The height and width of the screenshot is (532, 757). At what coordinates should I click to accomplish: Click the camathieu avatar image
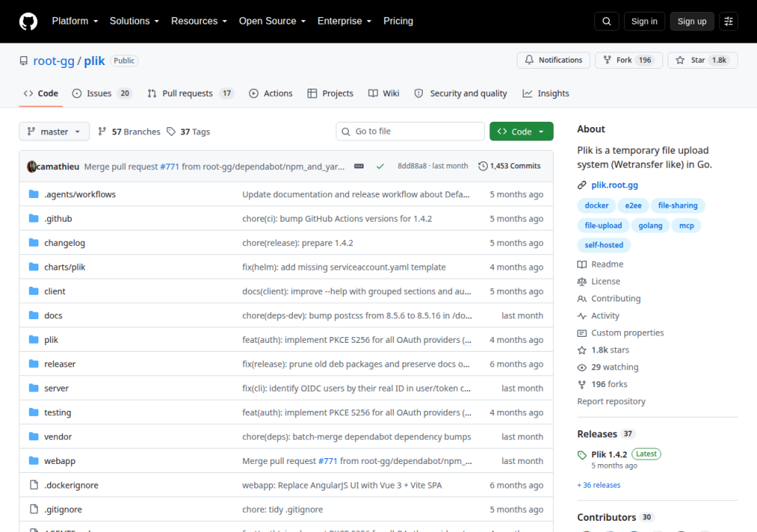pyautogui.click(x=31, y=166)
